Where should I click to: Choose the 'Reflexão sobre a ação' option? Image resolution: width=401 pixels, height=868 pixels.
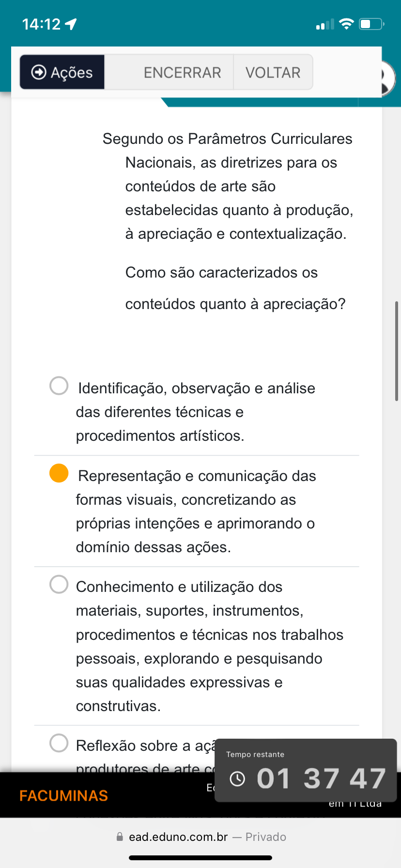(x=59, y=743)
